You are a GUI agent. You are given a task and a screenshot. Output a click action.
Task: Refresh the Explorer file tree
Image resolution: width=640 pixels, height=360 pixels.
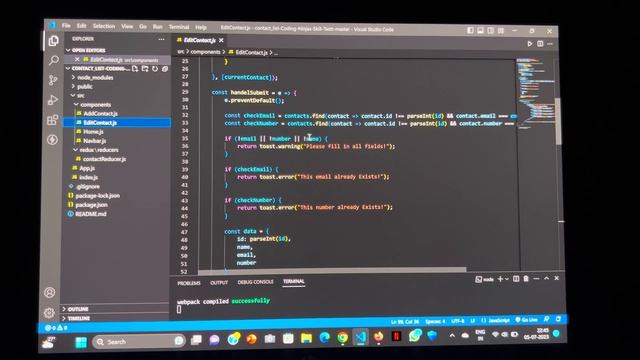(155, 69)
